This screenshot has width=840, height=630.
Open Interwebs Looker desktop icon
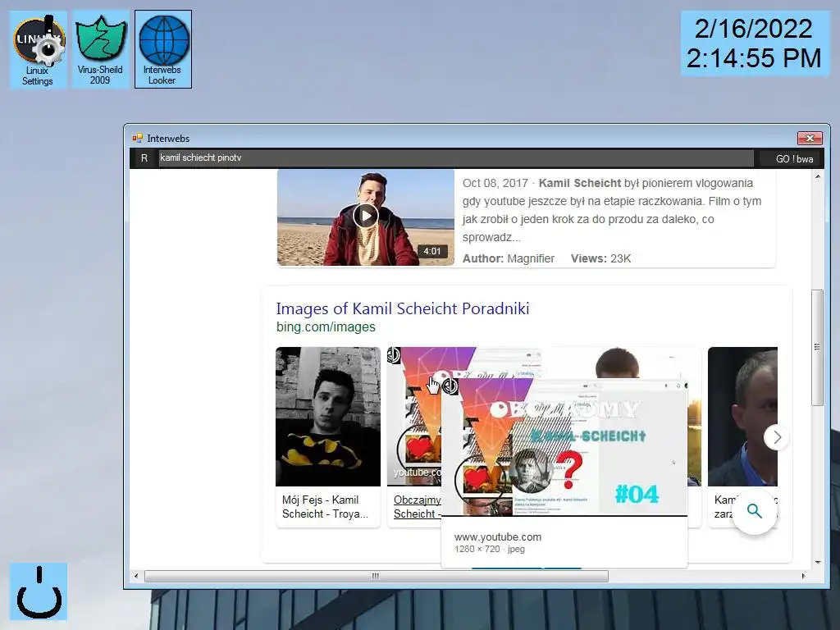[163, 49]
